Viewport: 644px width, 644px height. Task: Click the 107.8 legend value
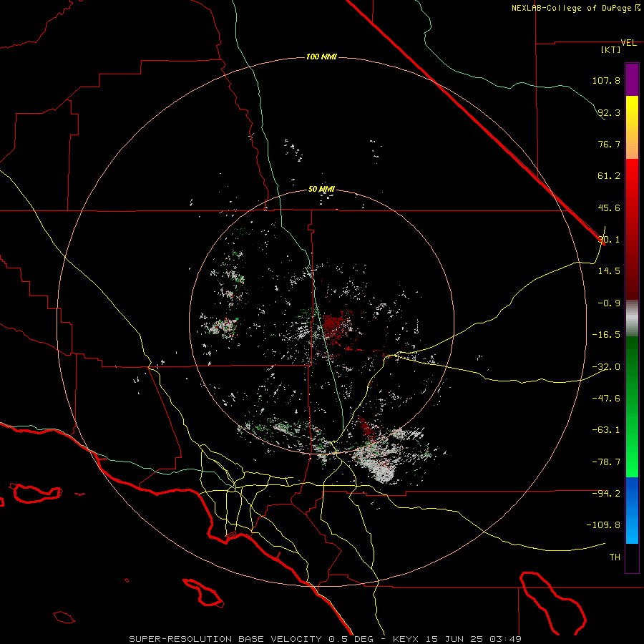[606, 80]
